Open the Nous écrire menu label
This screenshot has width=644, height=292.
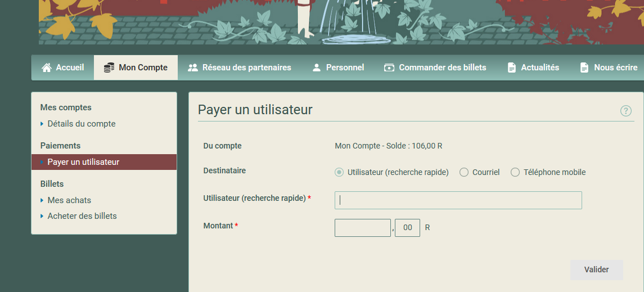pyautogui.click(x=616, y=68)
